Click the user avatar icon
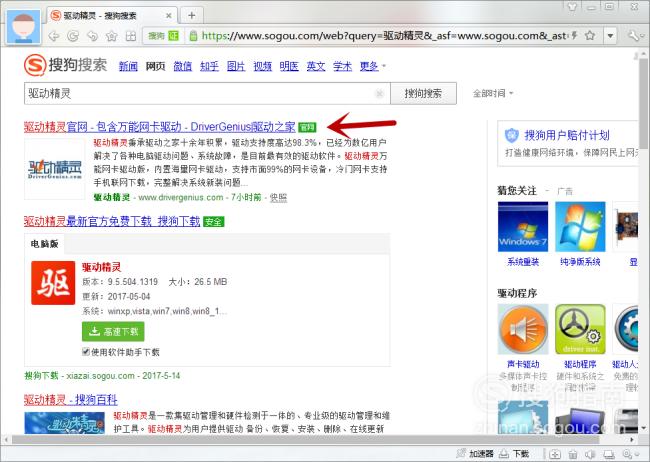650x462 pixels. (x=24, y=27)
